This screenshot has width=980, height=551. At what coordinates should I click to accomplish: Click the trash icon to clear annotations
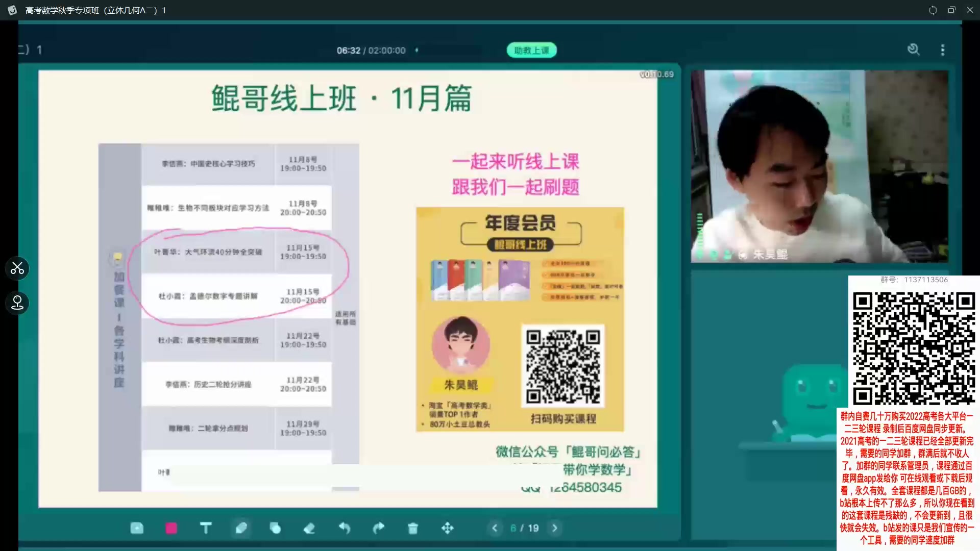[413, 528]
